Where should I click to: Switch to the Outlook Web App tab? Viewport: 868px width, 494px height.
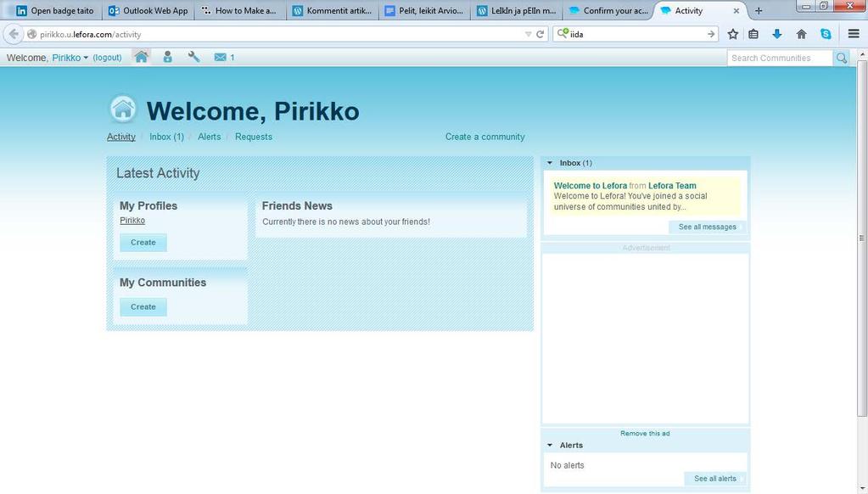pos(148,10)
